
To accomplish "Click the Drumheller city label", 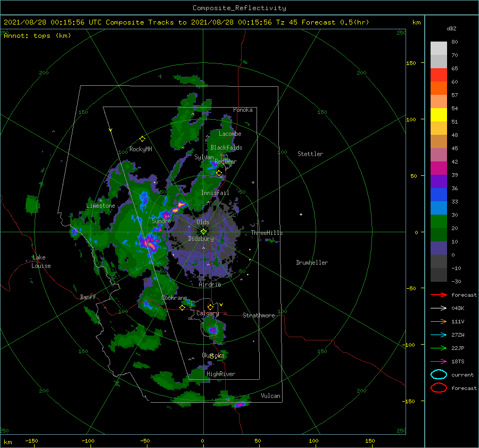I will click(312, 263).
